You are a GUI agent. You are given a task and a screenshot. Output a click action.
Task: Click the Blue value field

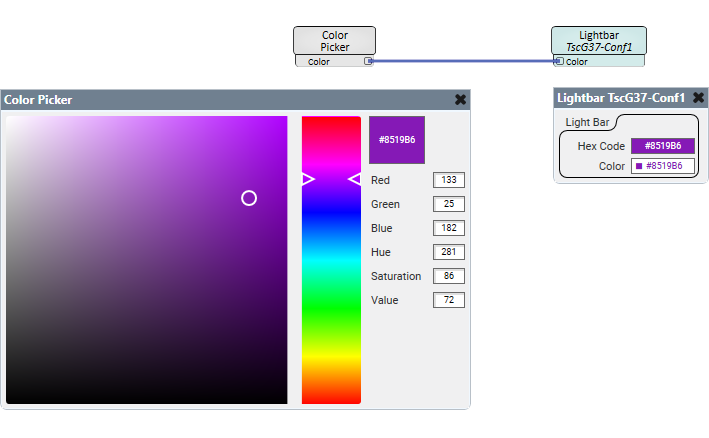point(448,228)
